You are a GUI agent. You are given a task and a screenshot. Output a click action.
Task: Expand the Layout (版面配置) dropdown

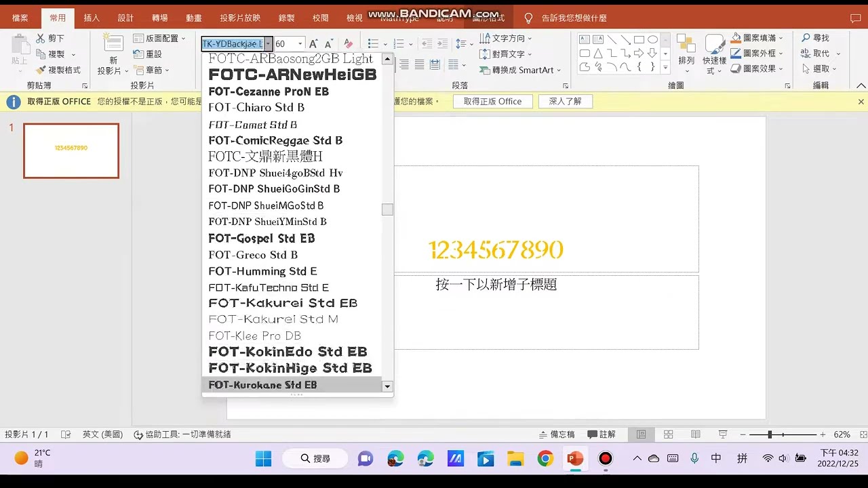pyautogui.click(x=184, y=39)
